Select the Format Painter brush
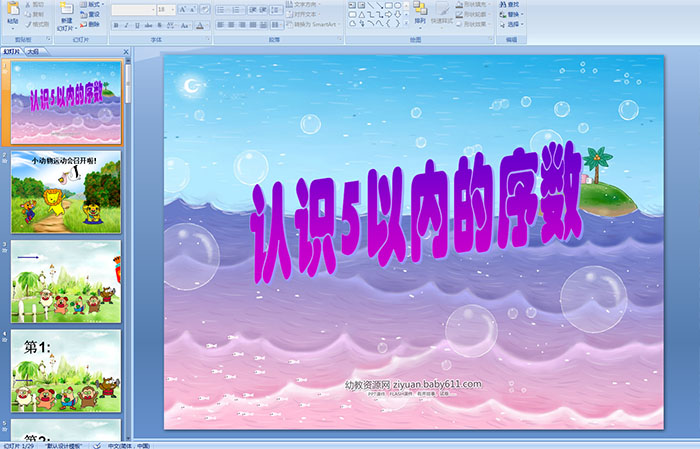The image size is (700, 449). pos(37,25)
